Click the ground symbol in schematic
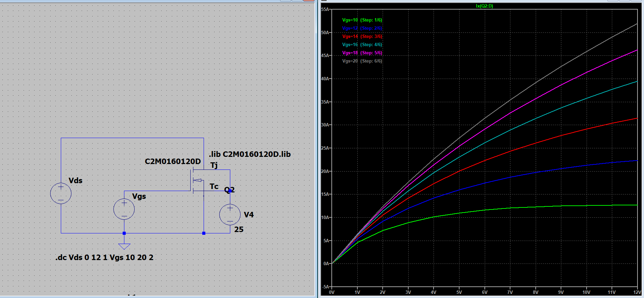Viewport: 644px width, 298px height. point(124,246)
